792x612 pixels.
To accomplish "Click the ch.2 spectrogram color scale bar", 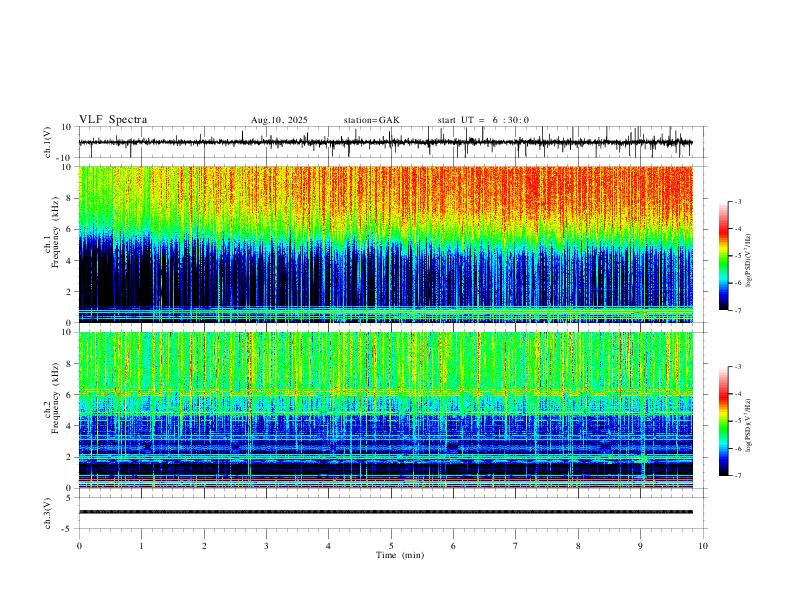I will [723, 421].
